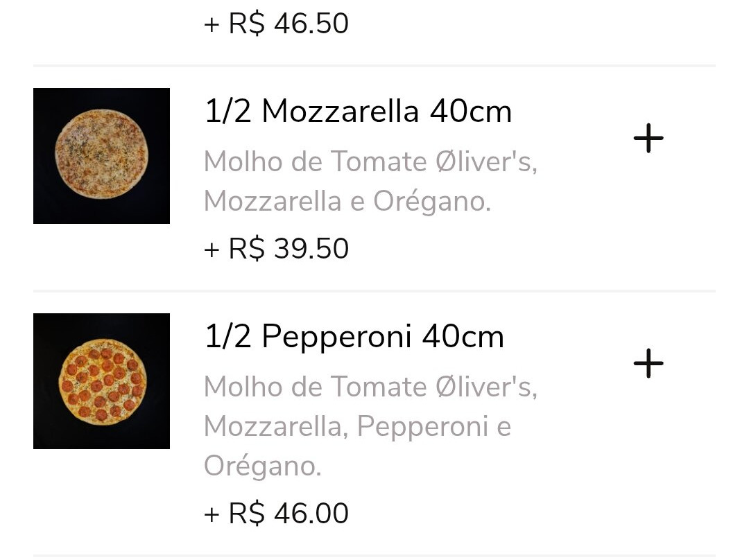Viewport: 749px width, 560px height.
Task: Select the "1/2 Mozzarella 40cm" item title
Action: point(358,112)
